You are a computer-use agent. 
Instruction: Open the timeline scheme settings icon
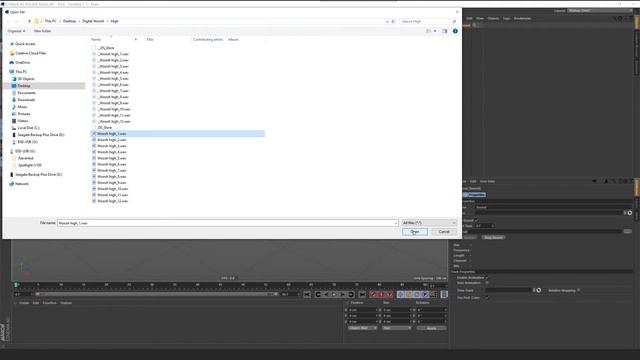[444, 294]
